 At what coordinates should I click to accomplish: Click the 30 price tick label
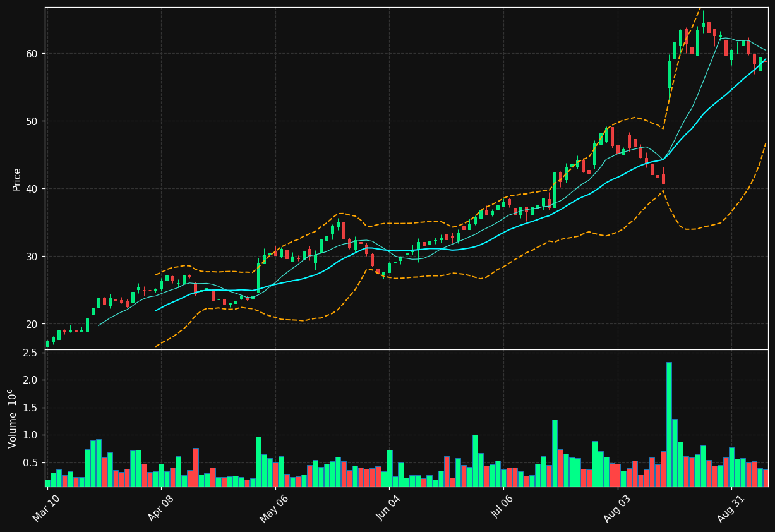tap(32, 257)
